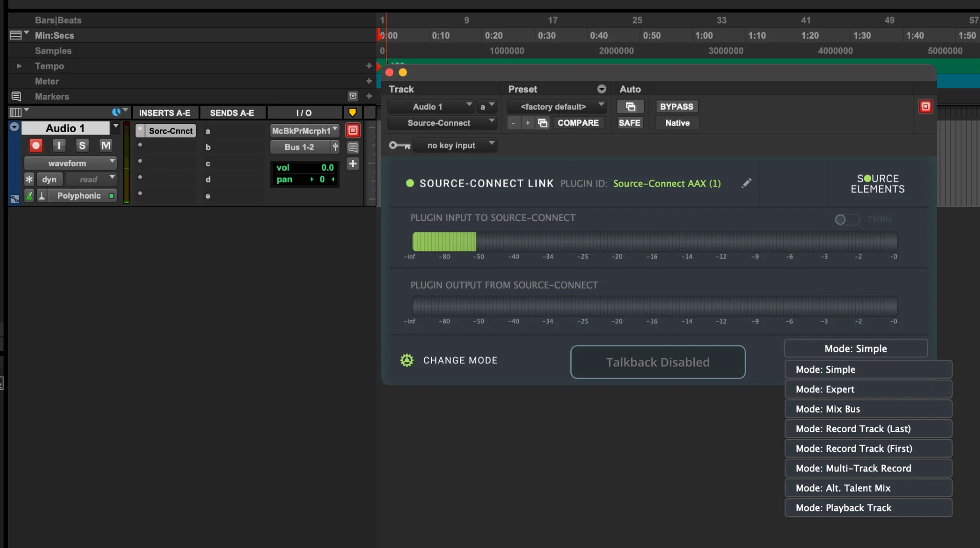Open the Sorc-Cnnct insert on slot A
Image resolution: width=980 pixels, height=548 pixels.
click(x=170, y=131)
